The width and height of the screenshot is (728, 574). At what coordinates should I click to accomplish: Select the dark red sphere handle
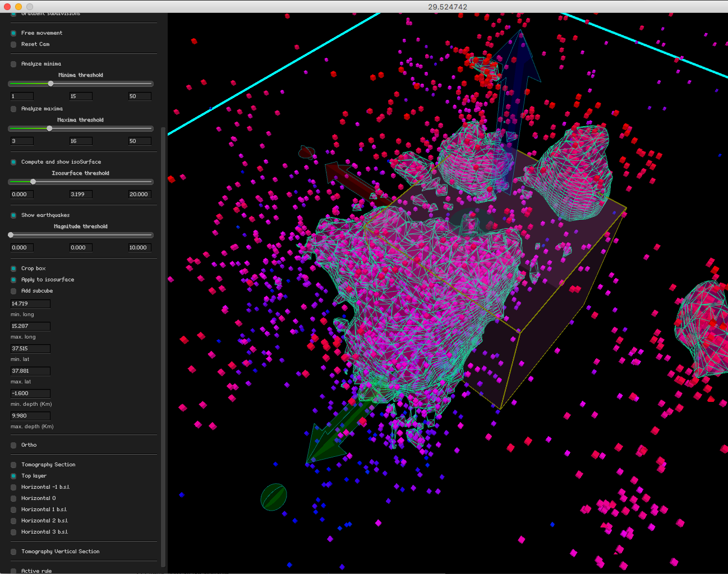point(306,152)
